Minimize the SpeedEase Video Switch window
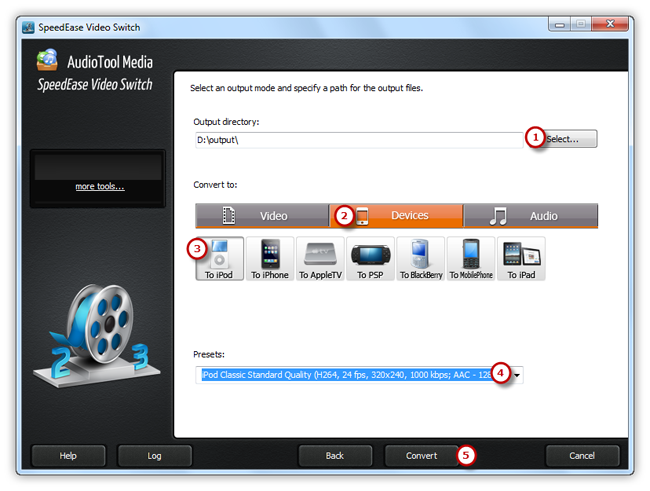This screenshot has width=650, height=491. point(560,24)
